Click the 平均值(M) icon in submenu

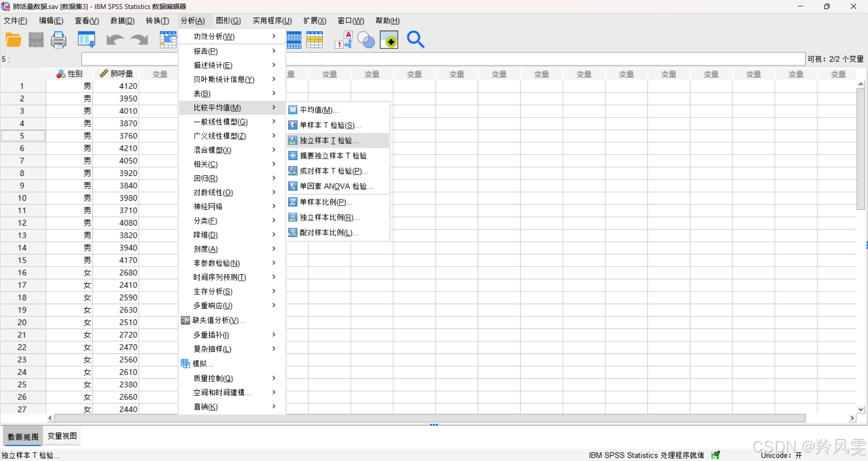(x=293, y=110)
